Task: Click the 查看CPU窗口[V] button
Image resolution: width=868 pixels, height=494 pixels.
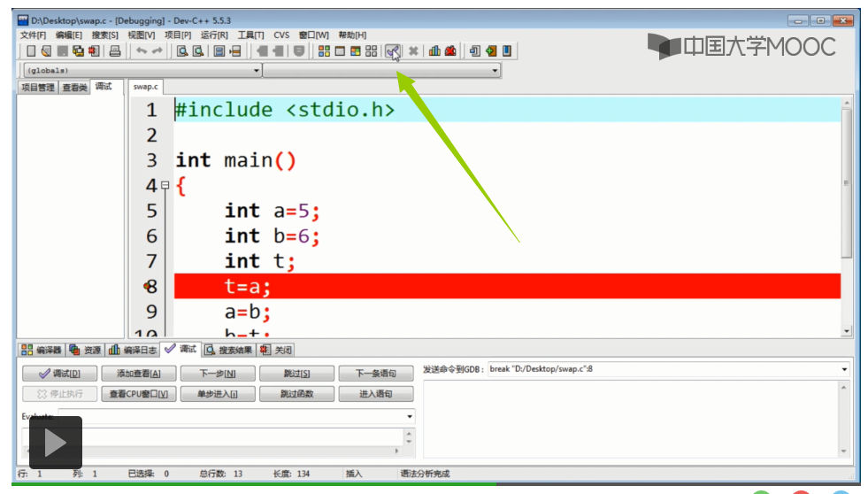Action: pyautogui.click(x=138, y=394)
